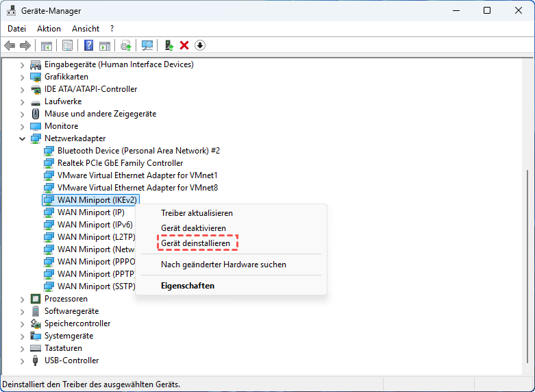Click the enable device icon with green arrow
Screen dimensions: 535x392
[169, 45]
